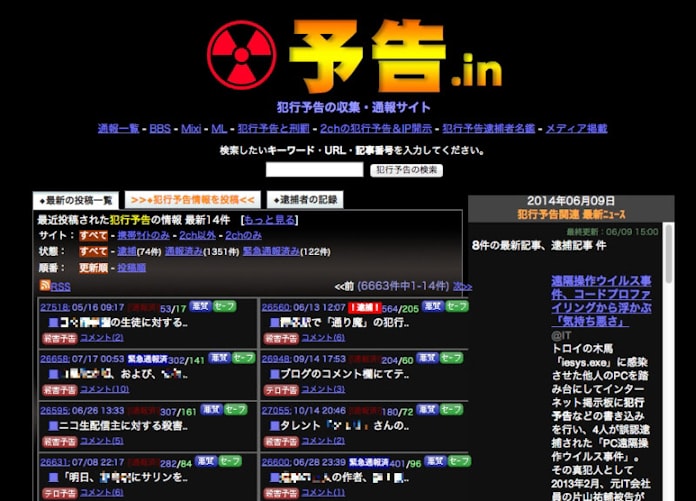Click the red 逮捕 badge on entry 26560

(365, 307)
